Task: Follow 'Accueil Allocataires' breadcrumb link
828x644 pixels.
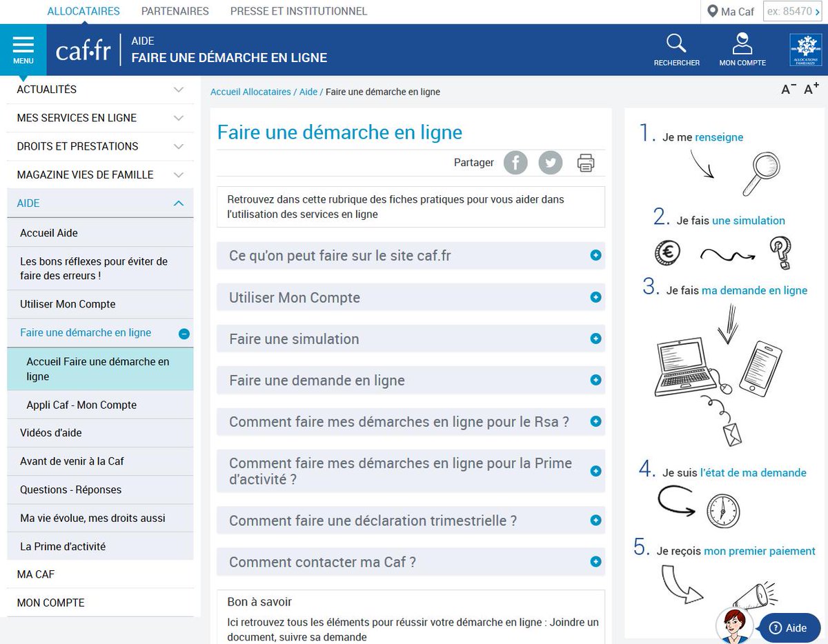Action: point(250,92)
